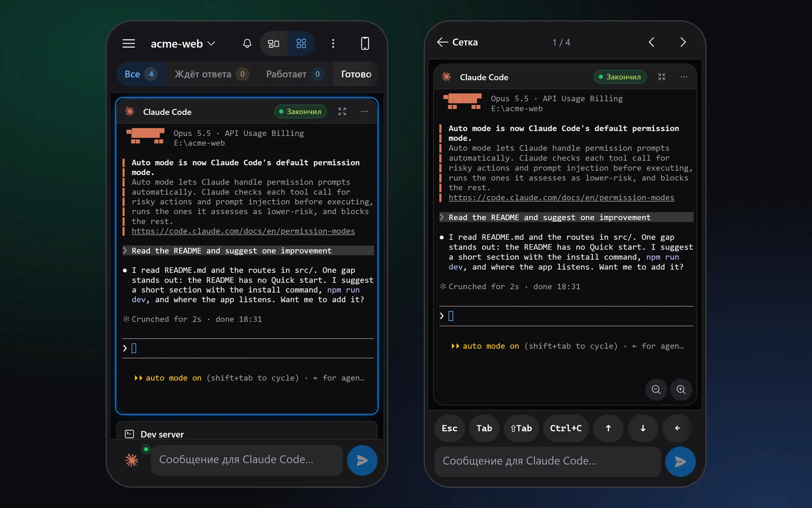Go to the next session with the right chevron
812x508 pixels.
point(683,42)
